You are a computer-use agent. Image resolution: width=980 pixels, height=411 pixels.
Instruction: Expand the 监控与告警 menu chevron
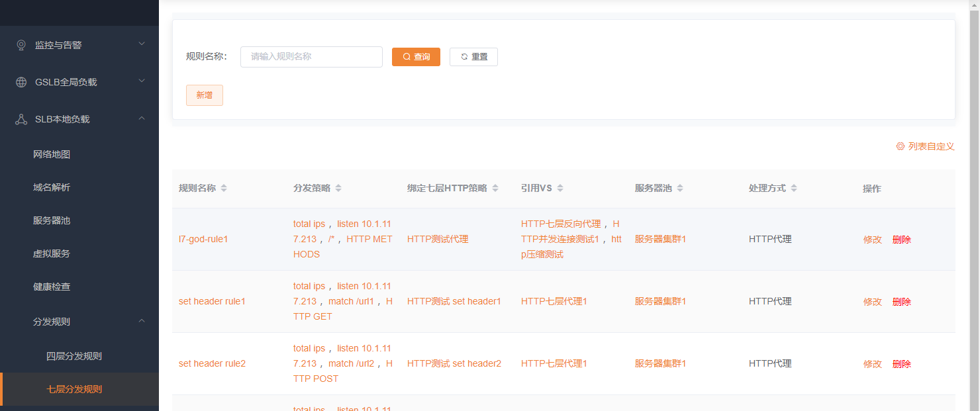click(142, 44)
